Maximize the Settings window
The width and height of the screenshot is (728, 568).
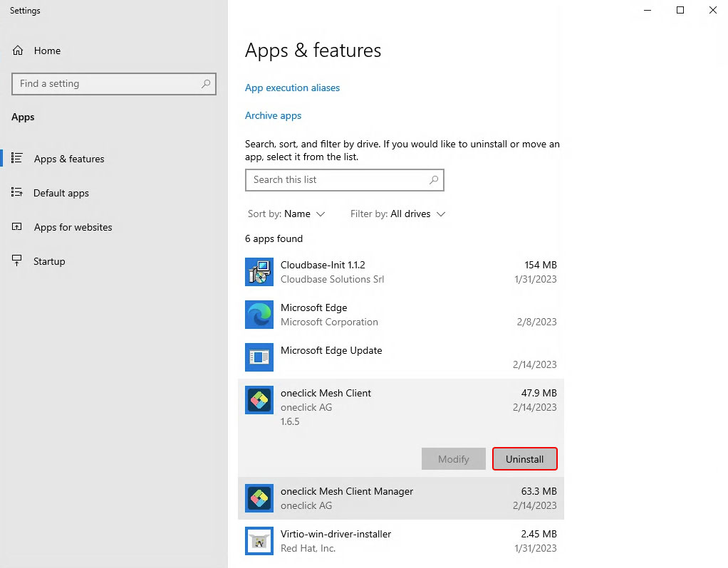680,10
